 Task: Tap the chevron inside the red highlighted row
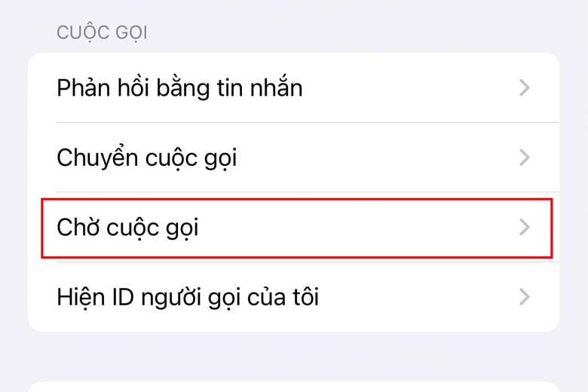524,228
